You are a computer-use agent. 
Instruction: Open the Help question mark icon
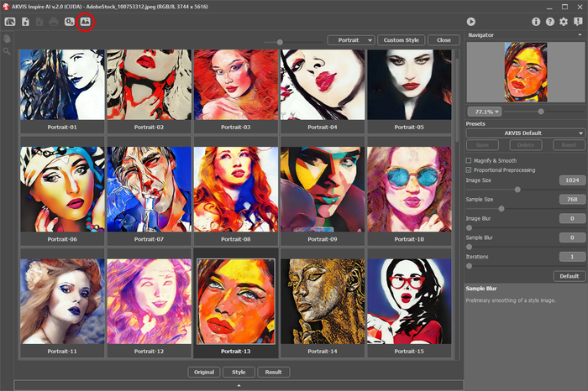coord(549,21)
